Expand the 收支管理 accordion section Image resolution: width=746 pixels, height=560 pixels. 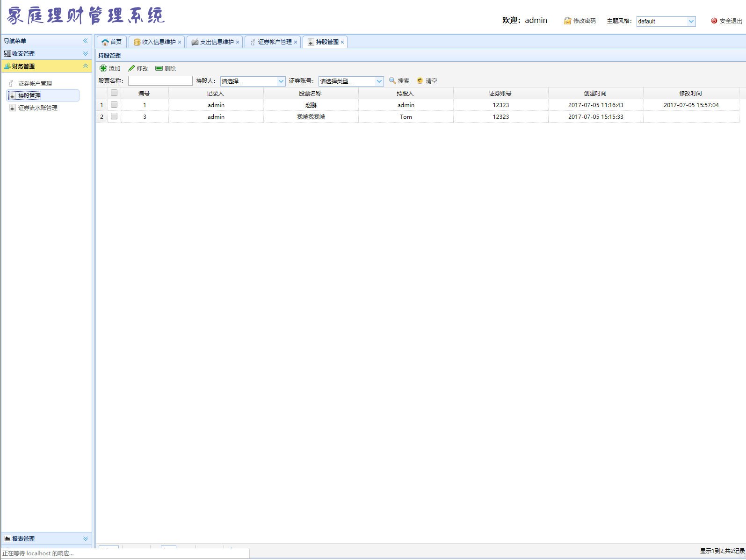point(46,54)
